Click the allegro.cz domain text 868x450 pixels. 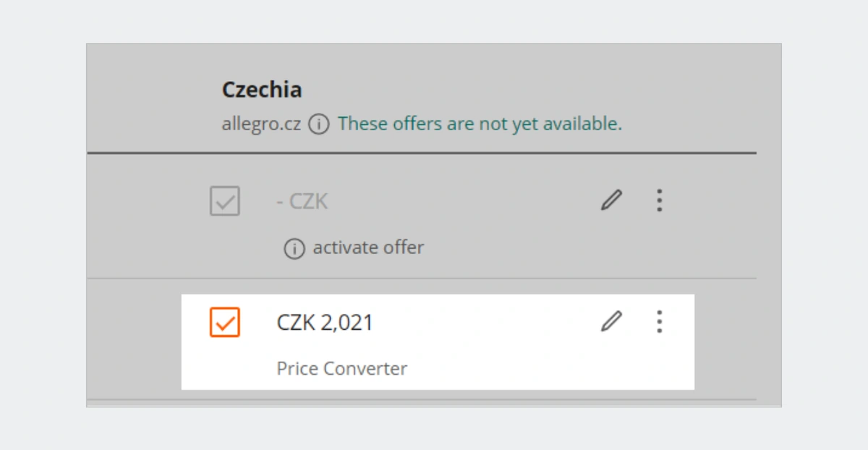261,124
